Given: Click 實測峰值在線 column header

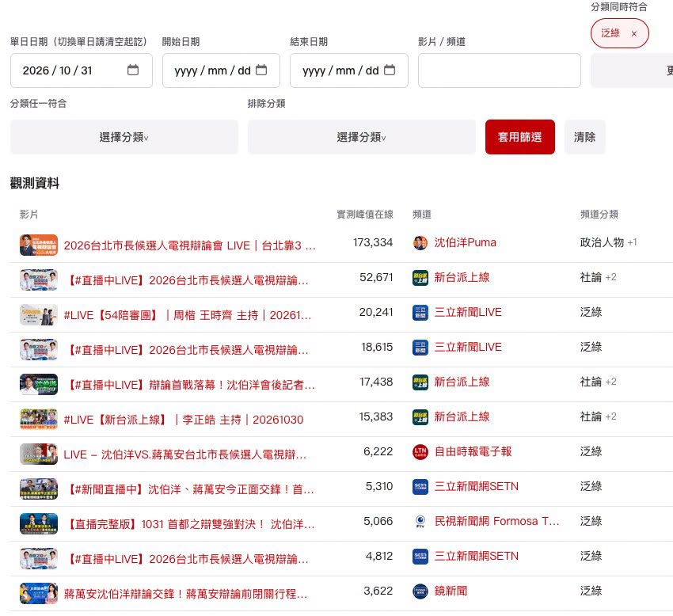Looking at the screenshot, I should [365, 215].
